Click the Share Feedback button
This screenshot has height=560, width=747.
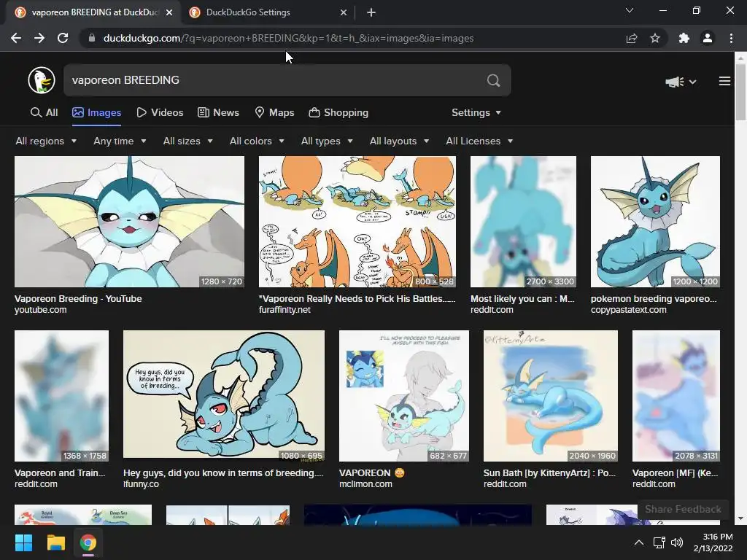(683, 509)
